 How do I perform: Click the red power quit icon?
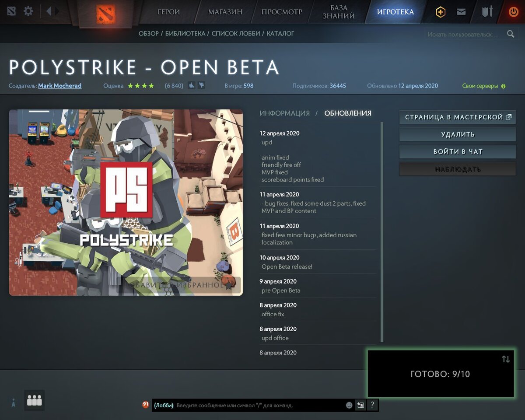pos(514,12)
